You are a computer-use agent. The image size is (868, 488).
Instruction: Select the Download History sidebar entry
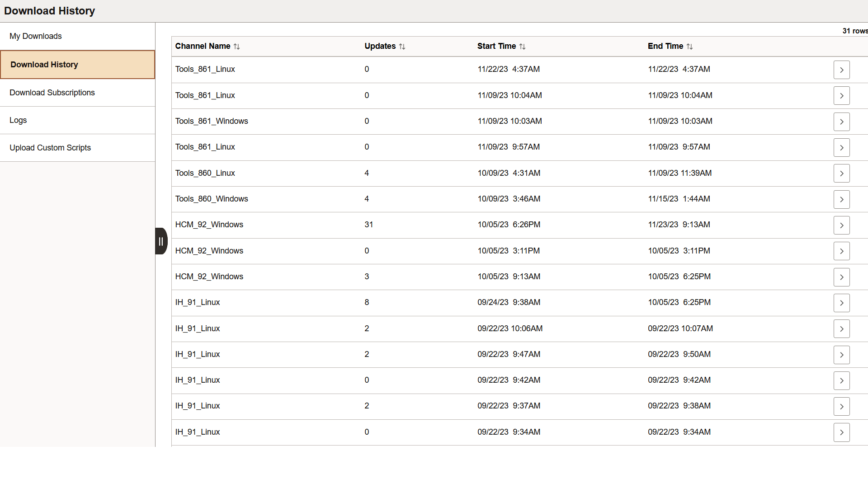44,64
